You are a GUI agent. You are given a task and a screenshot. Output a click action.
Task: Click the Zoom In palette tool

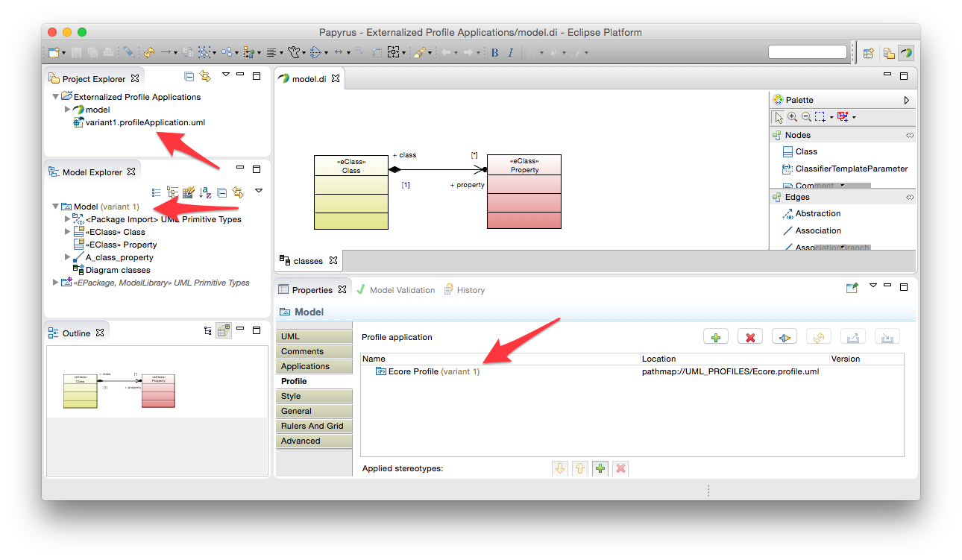pyautogui.click(x=792, y=117)
